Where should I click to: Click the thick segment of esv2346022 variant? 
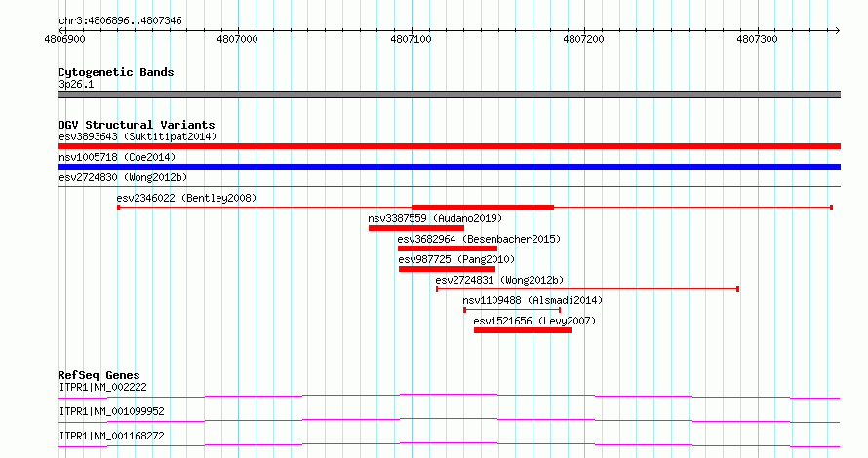[x=483, y=208]
